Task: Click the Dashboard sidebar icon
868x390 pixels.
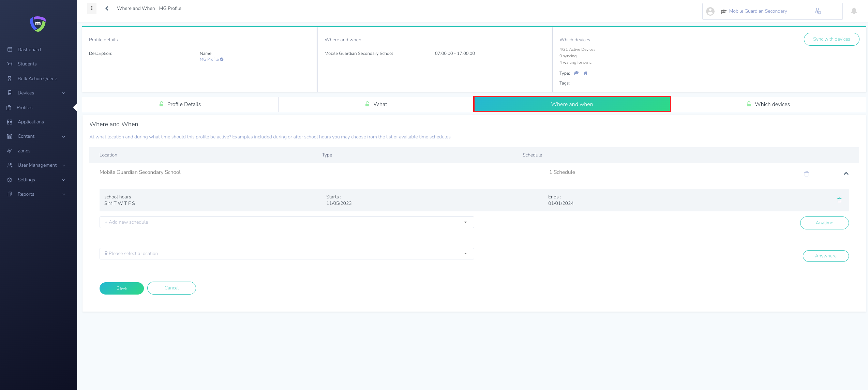Action: (10, 49)
